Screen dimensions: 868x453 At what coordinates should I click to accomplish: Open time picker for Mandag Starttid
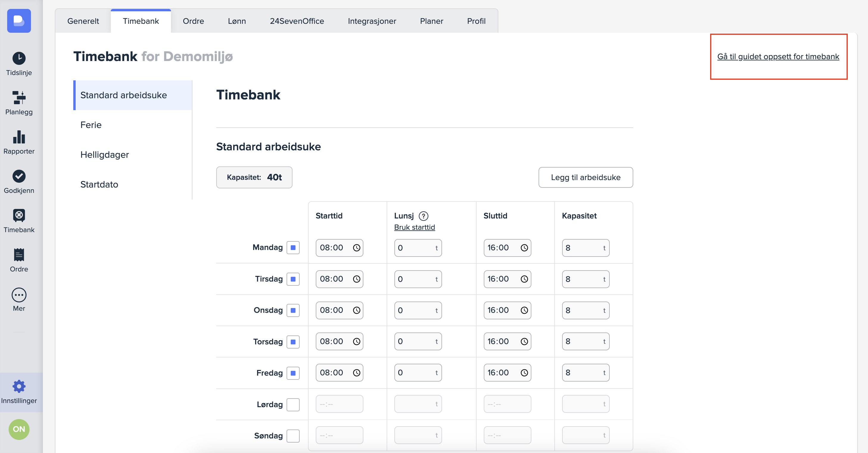[357, 248]
